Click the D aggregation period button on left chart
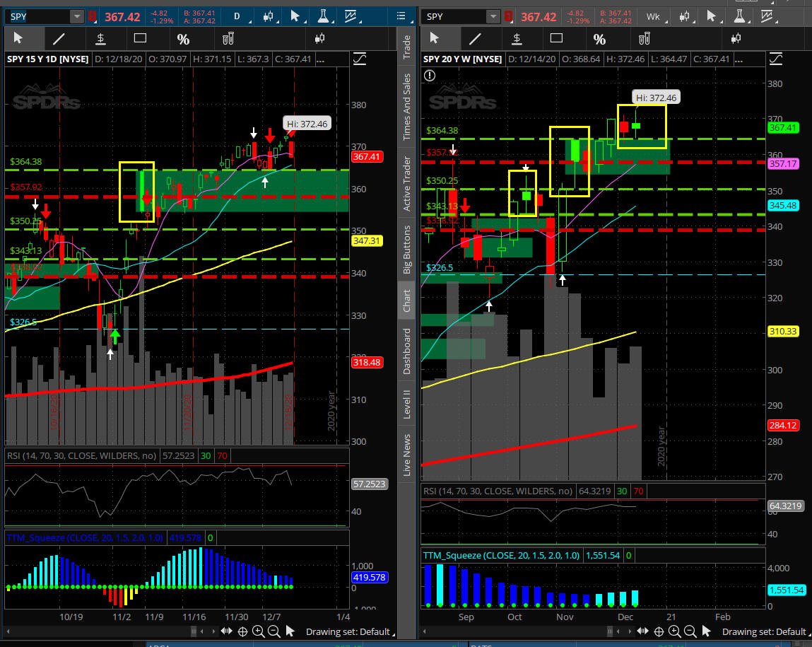This screenshot has width=812, height=647. (237, 16)
